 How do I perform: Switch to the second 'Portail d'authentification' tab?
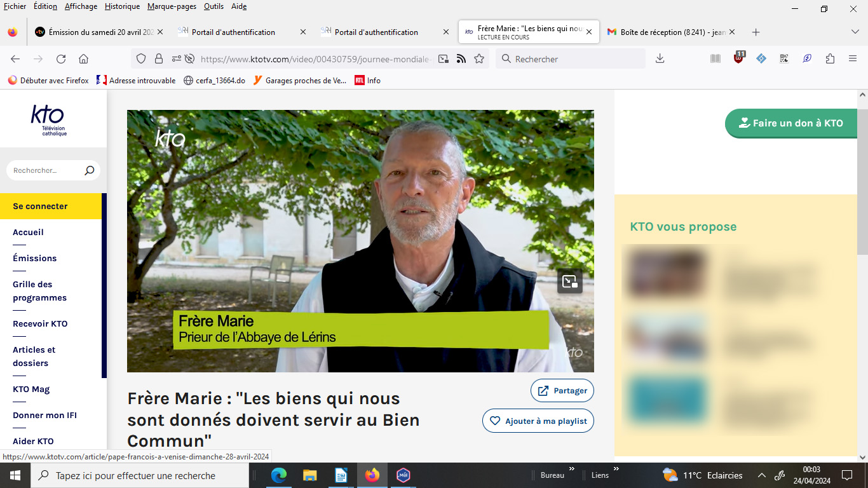(376, 32)
